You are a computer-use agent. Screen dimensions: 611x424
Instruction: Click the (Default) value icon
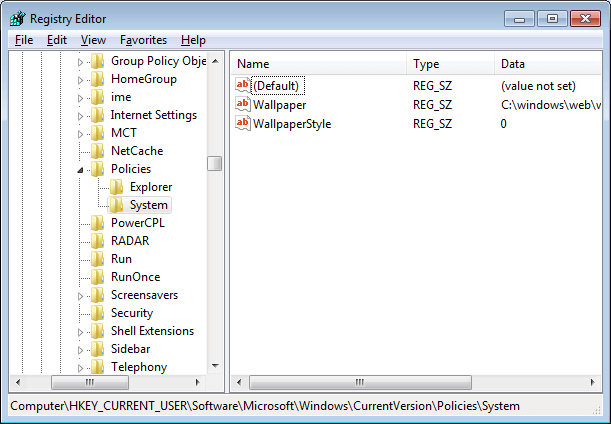243,86
